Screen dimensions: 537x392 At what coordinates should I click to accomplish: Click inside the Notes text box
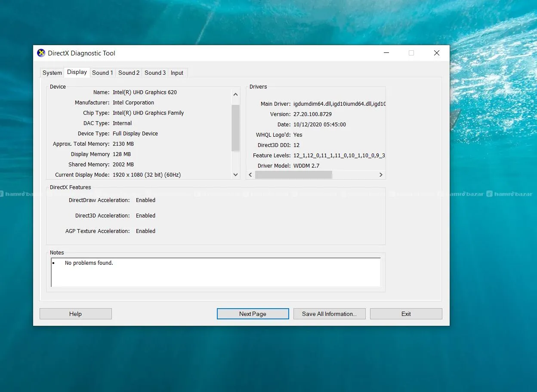tap(216, 273)
